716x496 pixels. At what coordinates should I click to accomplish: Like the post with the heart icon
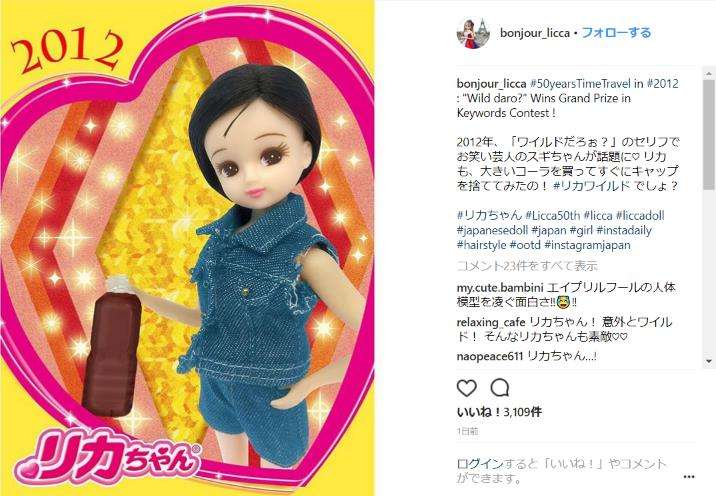click(467, 388)
